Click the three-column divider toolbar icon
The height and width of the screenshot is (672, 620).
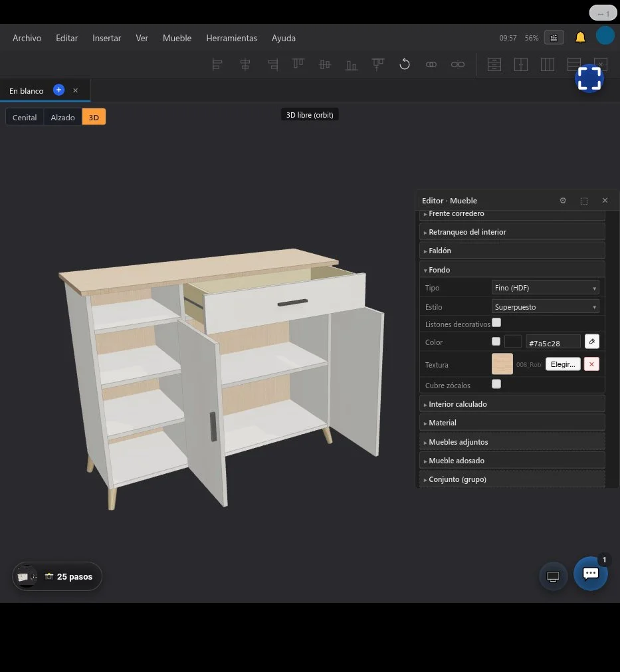[x=547, y=64]
